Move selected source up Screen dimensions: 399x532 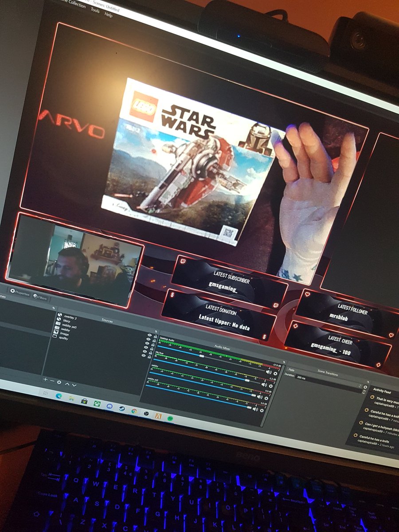click(x=67, y=384)
